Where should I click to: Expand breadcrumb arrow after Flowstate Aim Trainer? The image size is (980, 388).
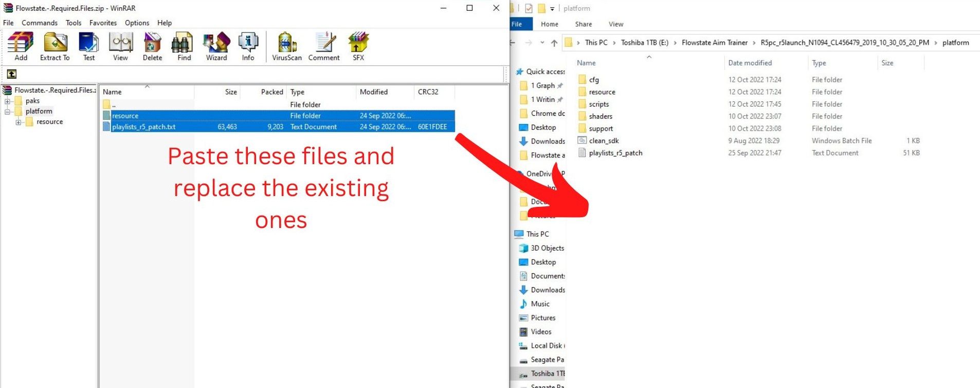pos(754,43)
